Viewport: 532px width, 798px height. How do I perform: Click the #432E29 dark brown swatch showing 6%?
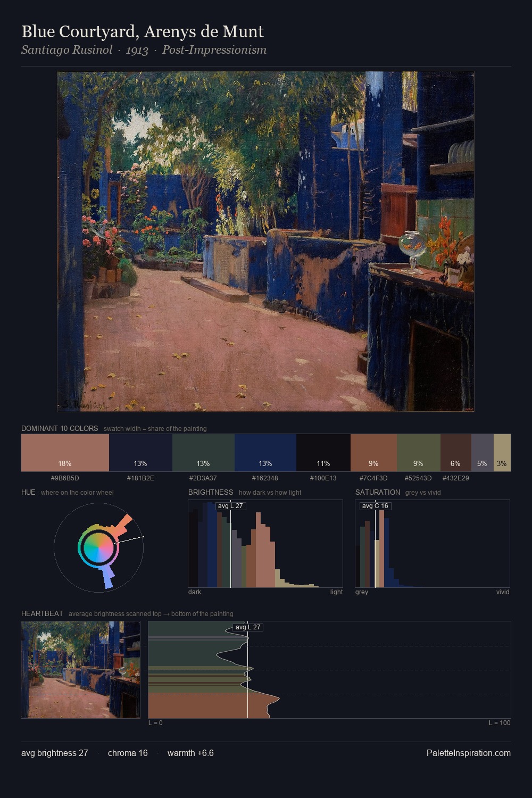[x=455, y=453]
